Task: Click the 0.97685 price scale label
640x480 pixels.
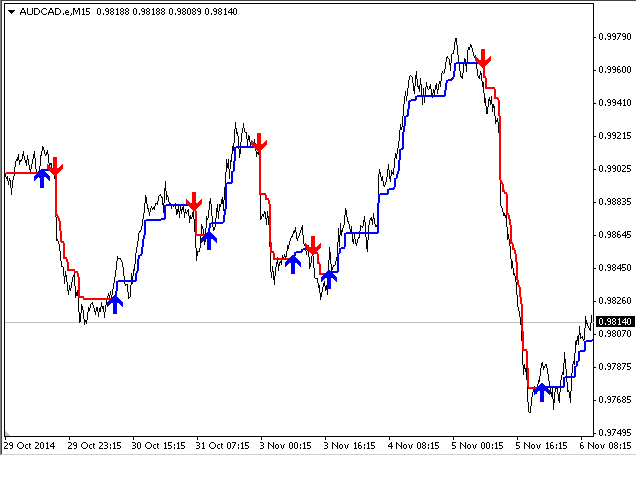Action: [615, 400]
